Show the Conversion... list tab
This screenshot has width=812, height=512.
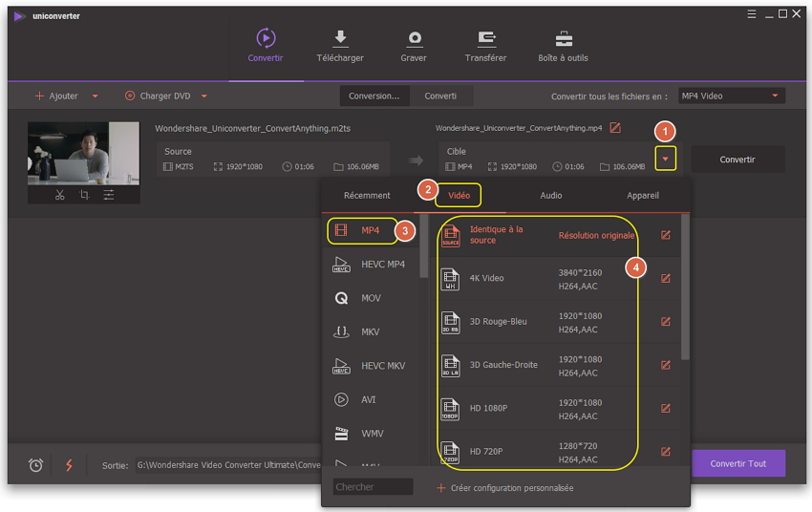(x=374, y=96)
